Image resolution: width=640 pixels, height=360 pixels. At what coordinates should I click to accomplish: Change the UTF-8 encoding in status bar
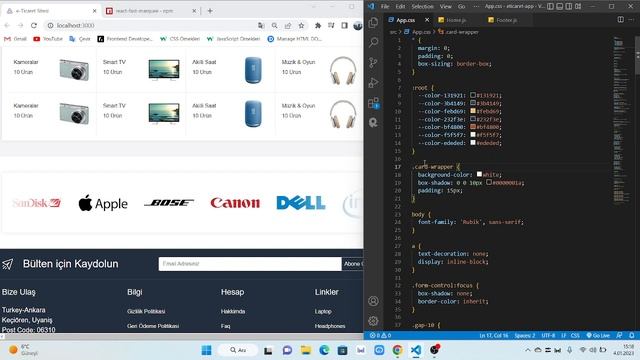pyautogui.click(x=548, y=336)
